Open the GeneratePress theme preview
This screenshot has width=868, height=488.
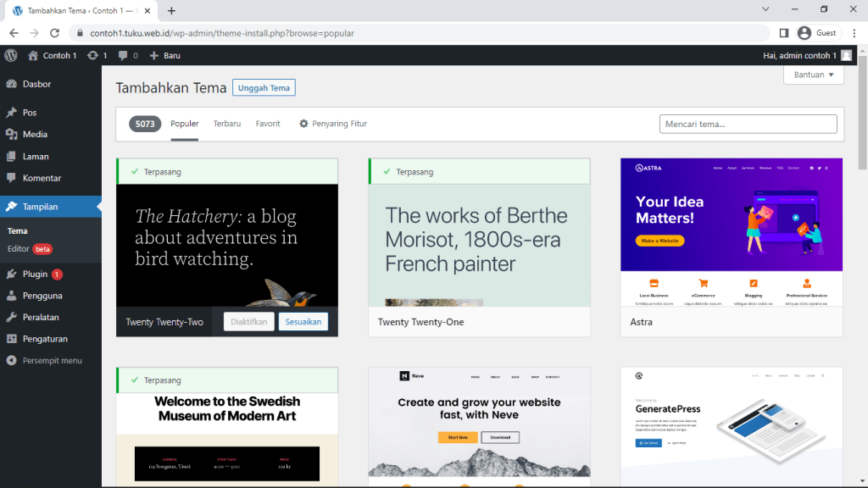(x=732, y=427)
